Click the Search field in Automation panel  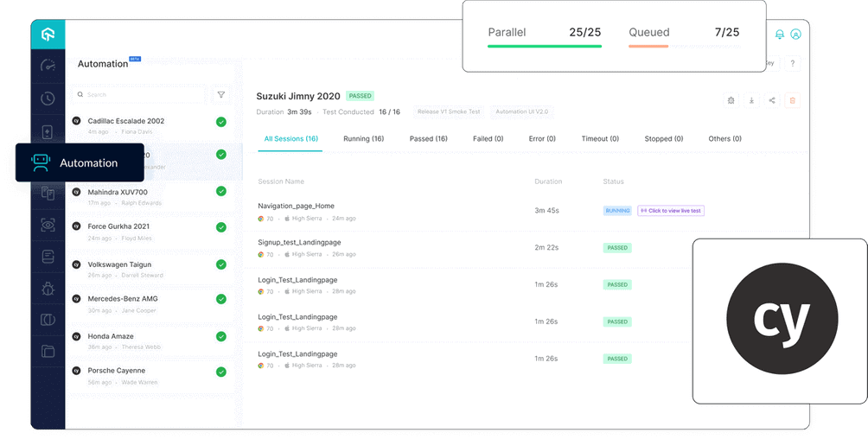138,95
